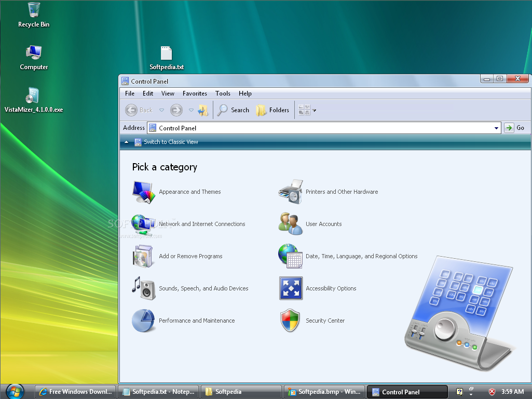Screen dimensions: 532x399
Task: Open the Printers and Other Hardware icon
Action: (x=291, y=192)
